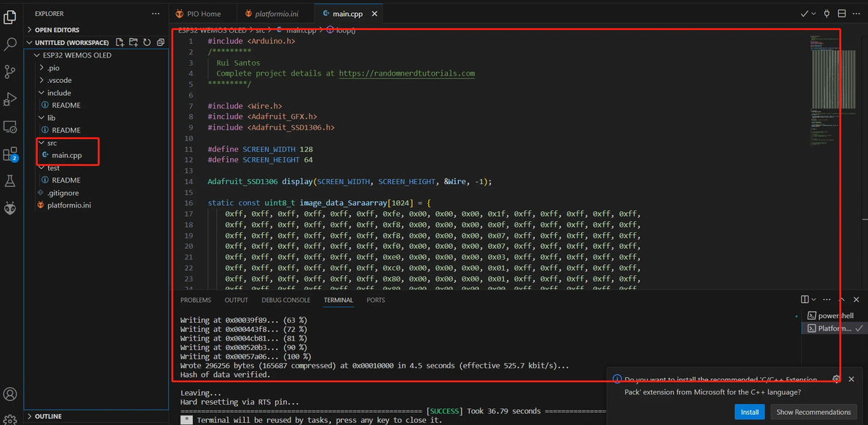This screenshot has width=868, height=425.
Task: Open the Remote Explorer view
Action: pos(10,127)
